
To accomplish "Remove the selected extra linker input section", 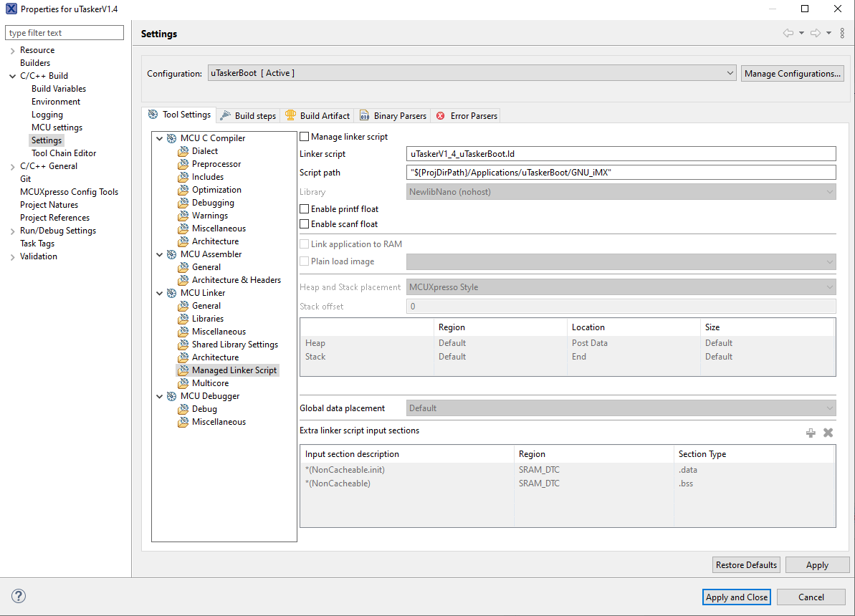I will click(x=828, y=433).
